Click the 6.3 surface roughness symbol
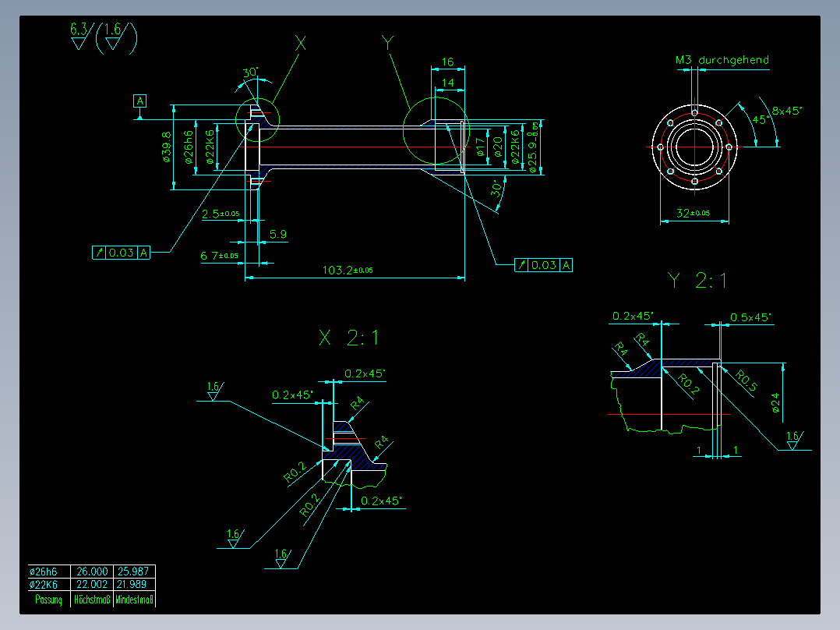 click(81, 37)
